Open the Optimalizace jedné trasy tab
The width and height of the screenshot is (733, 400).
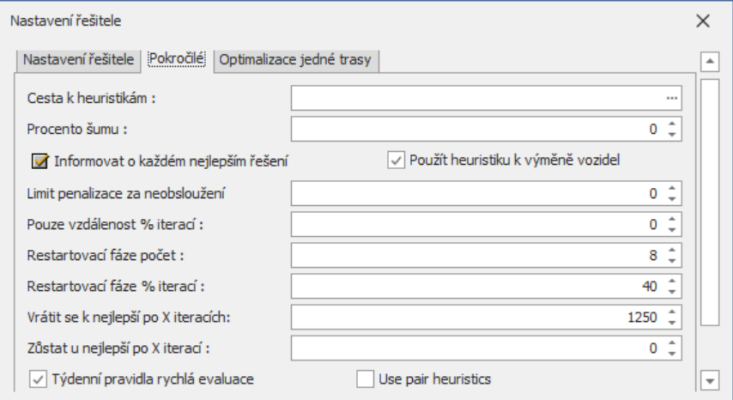pos(296,60)
